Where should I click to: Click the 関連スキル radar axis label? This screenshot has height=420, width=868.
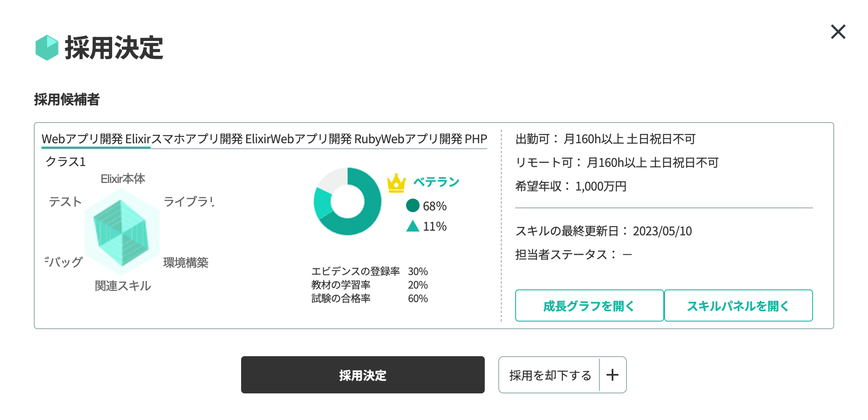123,286
